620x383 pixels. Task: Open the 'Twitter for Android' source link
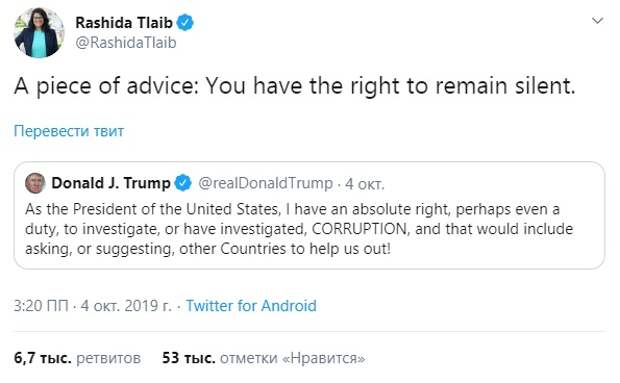pos(251,306)
